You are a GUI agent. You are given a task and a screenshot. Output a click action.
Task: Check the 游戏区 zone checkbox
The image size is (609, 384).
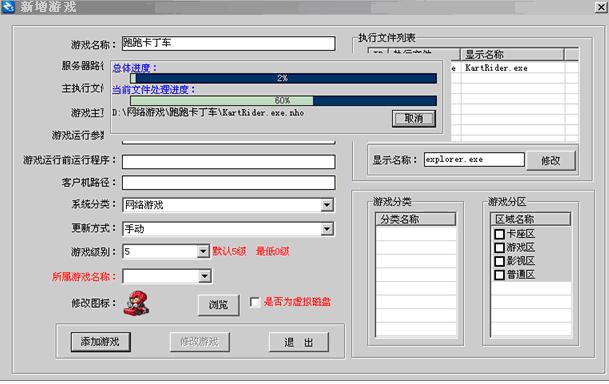(499, 247)
